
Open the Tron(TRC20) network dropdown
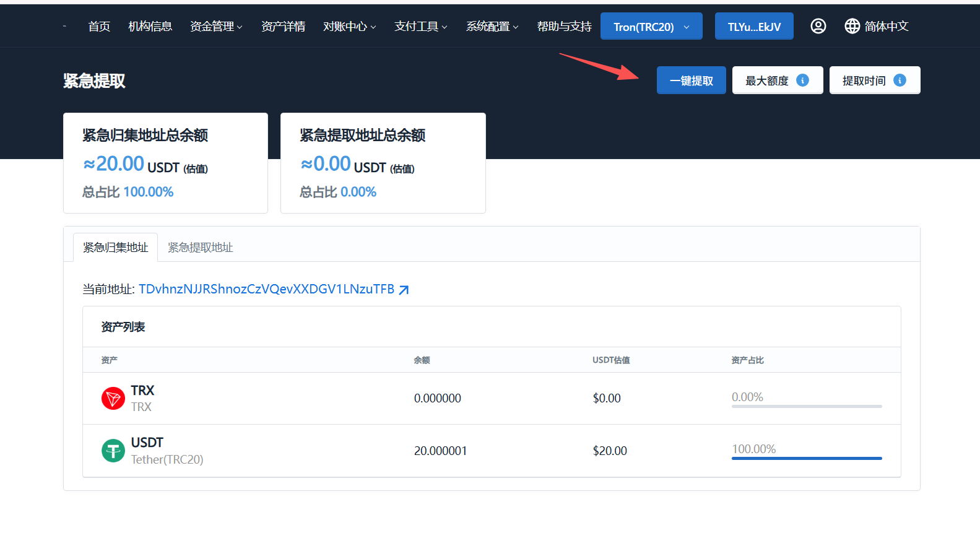(x=651, y=27)
